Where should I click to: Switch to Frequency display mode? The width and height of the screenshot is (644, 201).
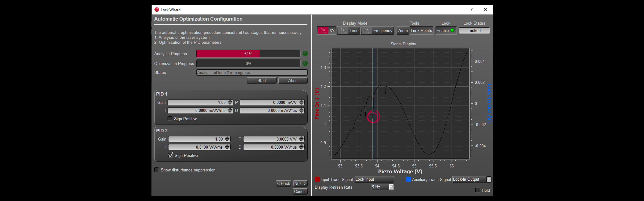click(377, 31)
